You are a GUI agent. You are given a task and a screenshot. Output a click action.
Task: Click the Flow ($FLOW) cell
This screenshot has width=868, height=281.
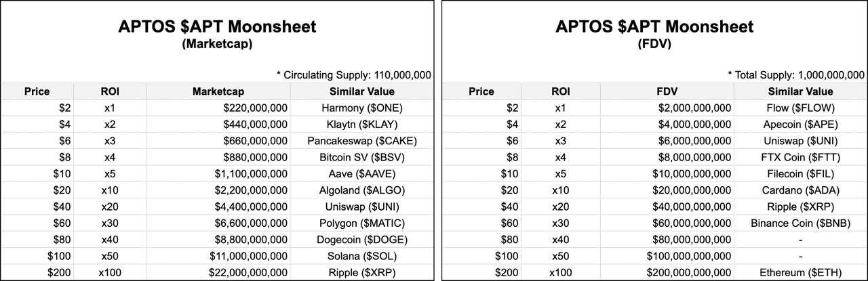click(x=800, y=108)
